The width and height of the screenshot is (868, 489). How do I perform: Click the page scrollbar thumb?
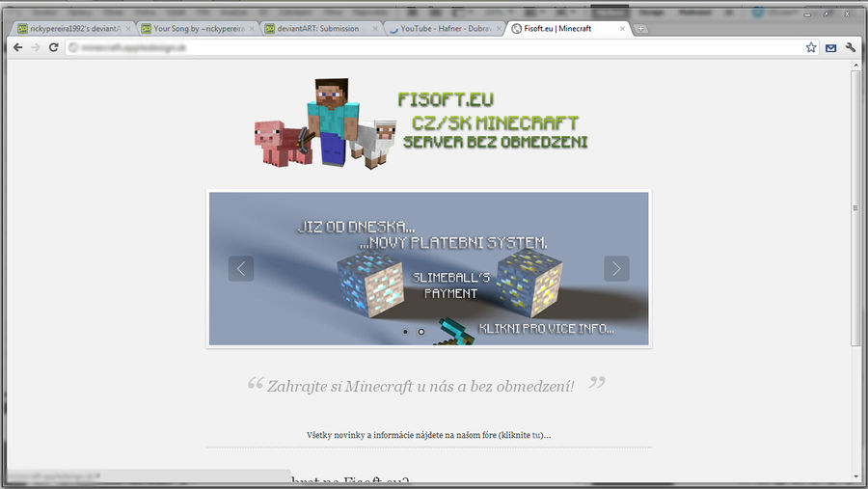(x=855, y=207)
